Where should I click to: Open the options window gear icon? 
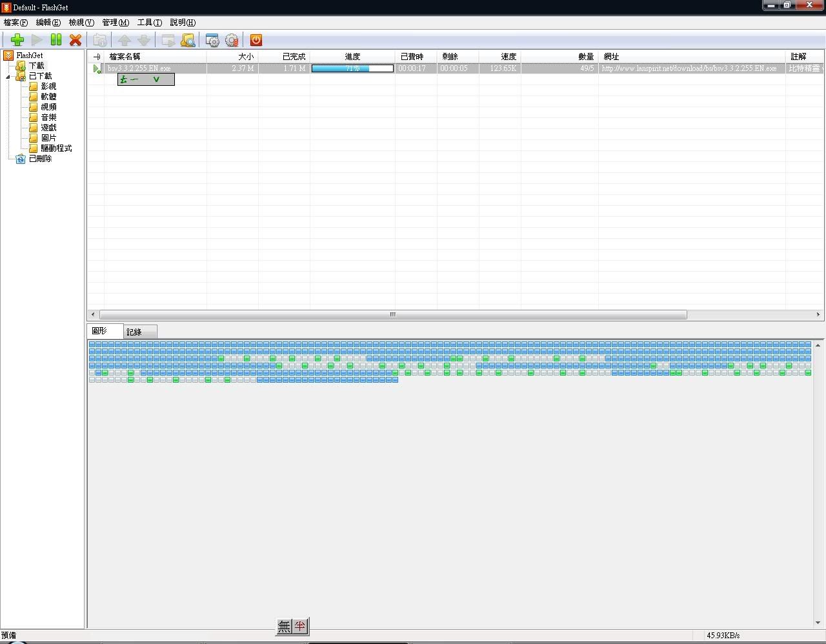click(x=212, y=40)
